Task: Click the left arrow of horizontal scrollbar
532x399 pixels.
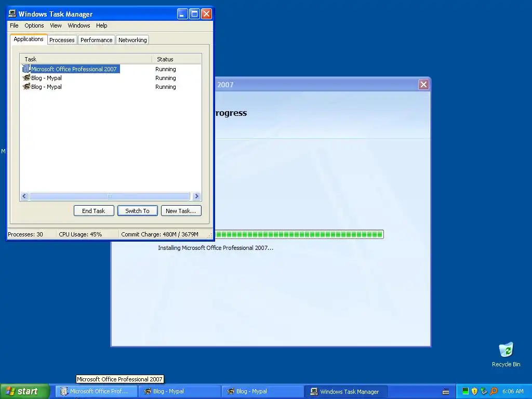Action: coord(24,196)
